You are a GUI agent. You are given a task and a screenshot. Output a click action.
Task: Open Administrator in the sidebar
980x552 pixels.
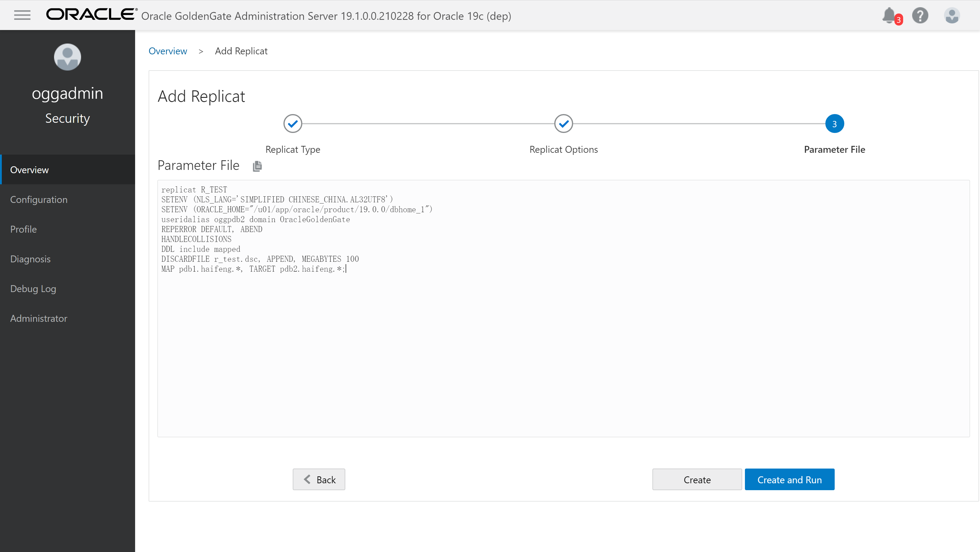click(x=39, y=318)
